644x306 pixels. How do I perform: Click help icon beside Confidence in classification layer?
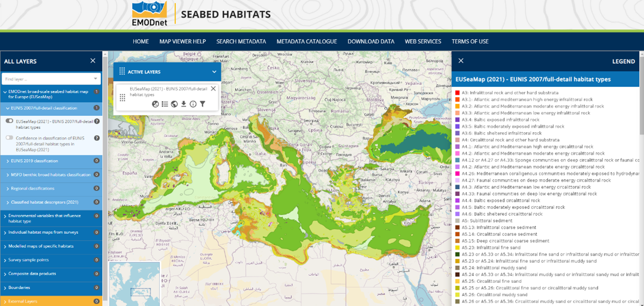[97, 138]
